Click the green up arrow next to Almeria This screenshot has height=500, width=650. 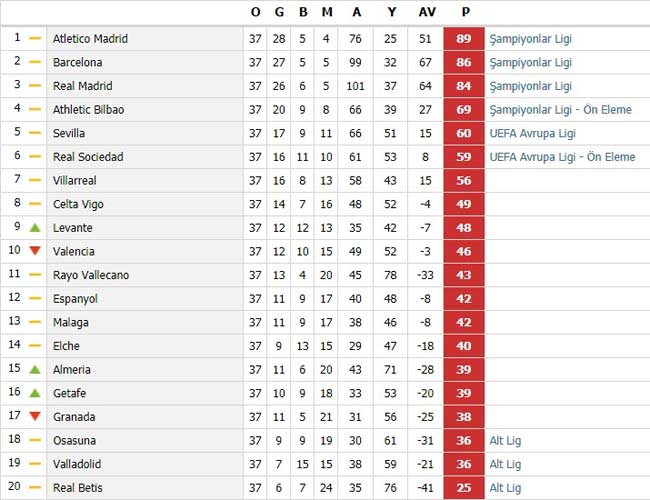pos(35,369)
